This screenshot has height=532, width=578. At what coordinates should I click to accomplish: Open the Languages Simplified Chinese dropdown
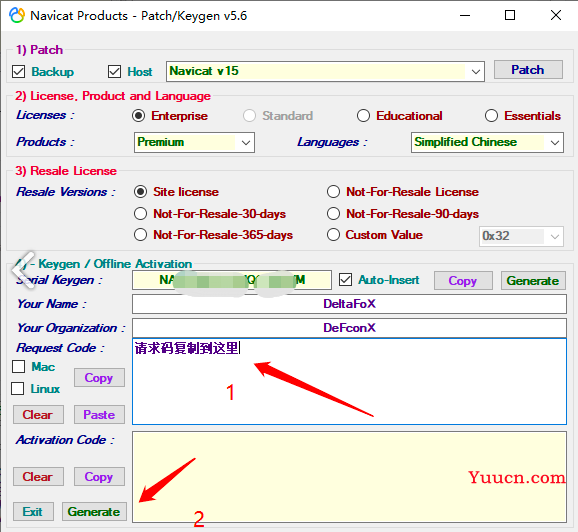pos(487,142)
